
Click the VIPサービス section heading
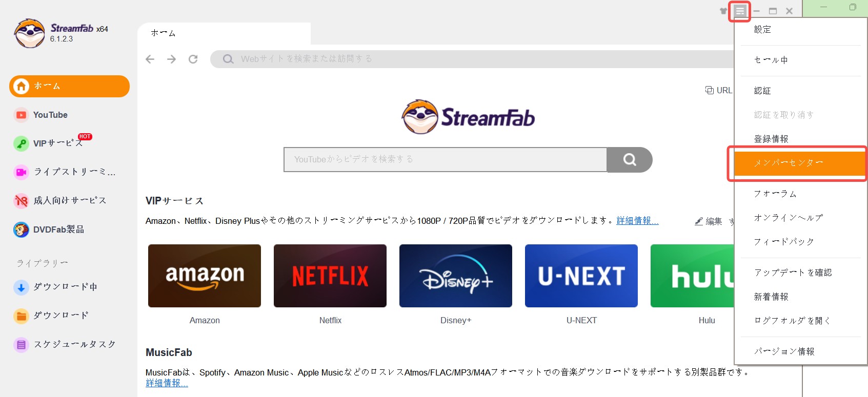point(174,201)
